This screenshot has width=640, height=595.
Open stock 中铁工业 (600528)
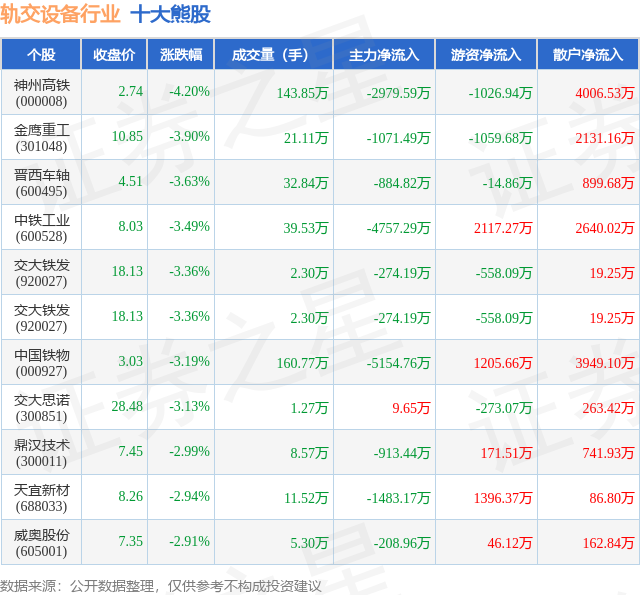42,228
